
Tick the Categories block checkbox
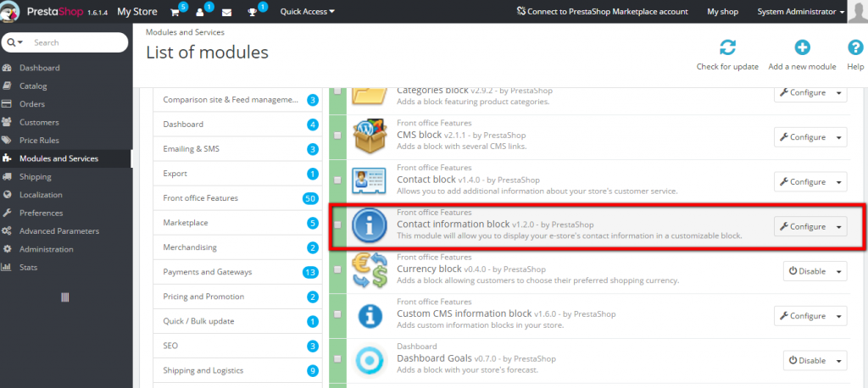337,91
